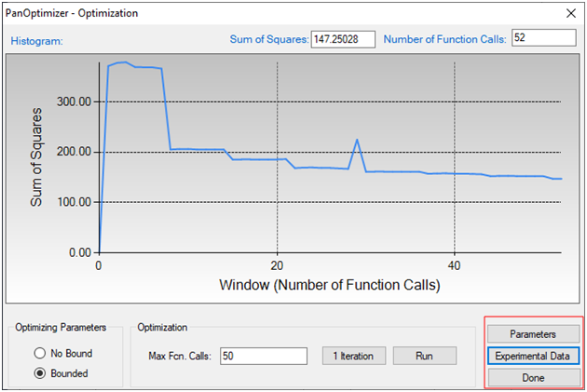This screenshot has height=392, width=587.
Task: Open the Parameters dialog button
Action: [x=533, y=333]
